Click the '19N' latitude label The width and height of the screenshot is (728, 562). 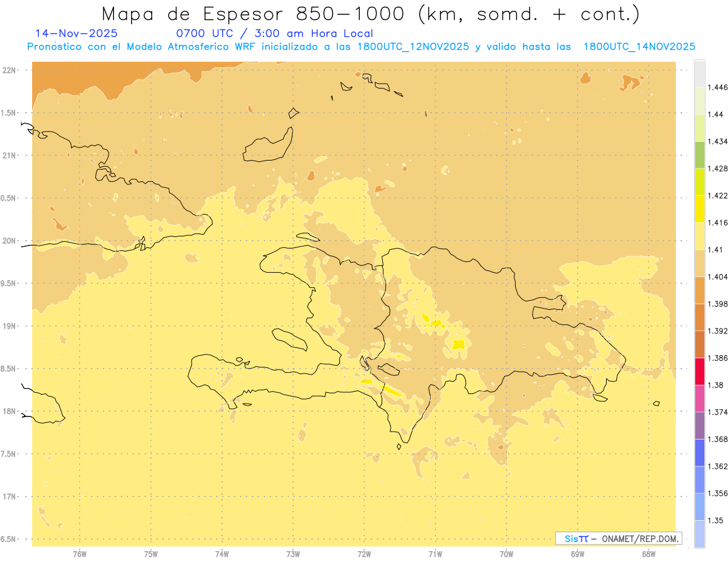click(x=9, y=326)
